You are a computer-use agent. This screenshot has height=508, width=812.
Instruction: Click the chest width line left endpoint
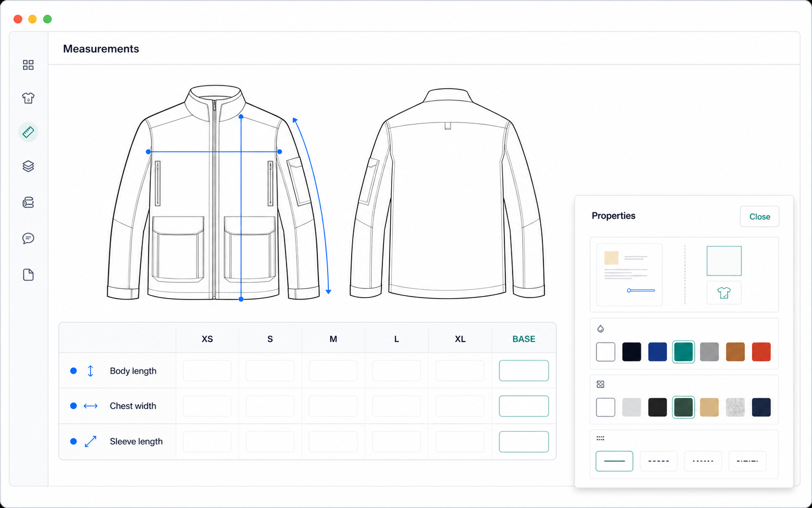148,152
